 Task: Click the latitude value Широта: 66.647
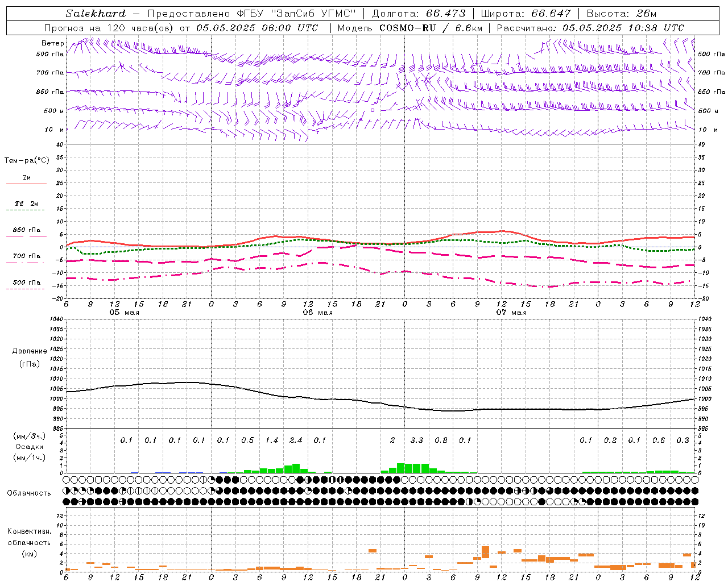tap(526, 14)
